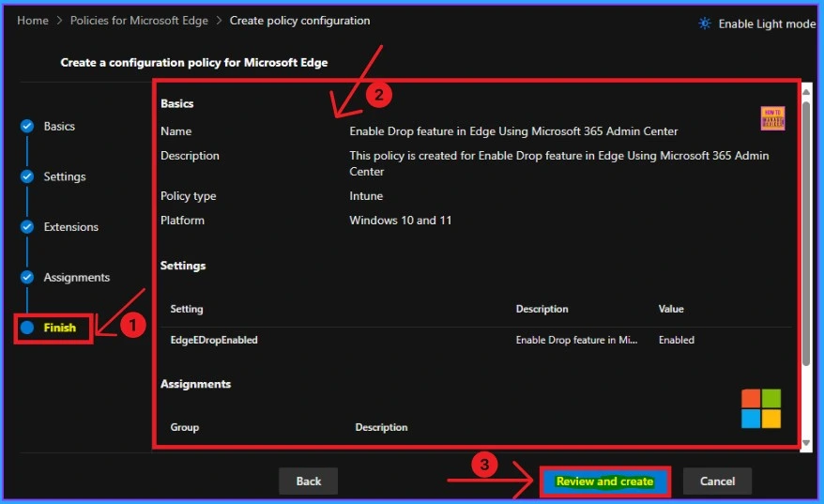The image size is (824, 504).
Task: Click the vertical scrollbar thumb
Action: click(806, 234)
